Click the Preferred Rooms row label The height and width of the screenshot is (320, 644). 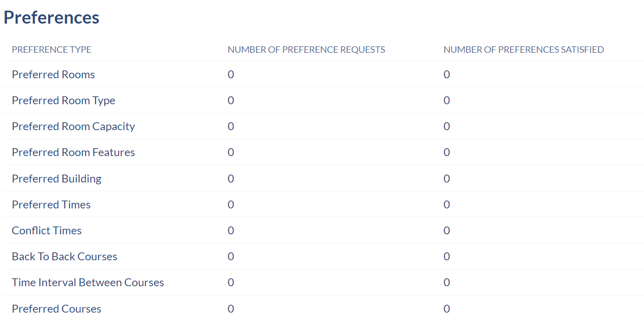pyautogui.click(x=53, y=75)
